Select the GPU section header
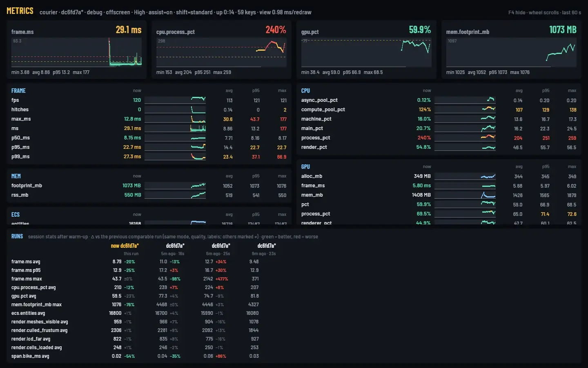The height and width of the screenshot is (368, 588). [305, 167]
